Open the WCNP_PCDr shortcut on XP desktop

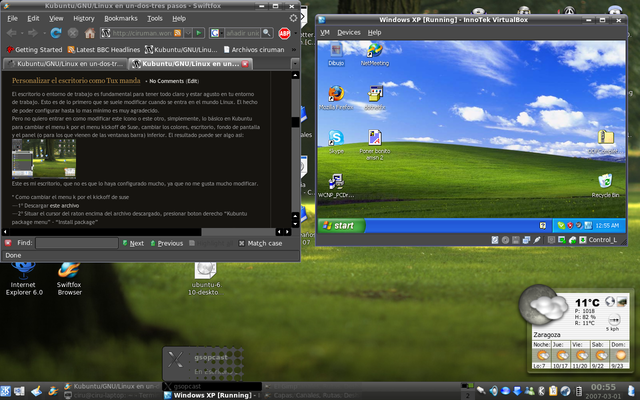tap(336, 186)
